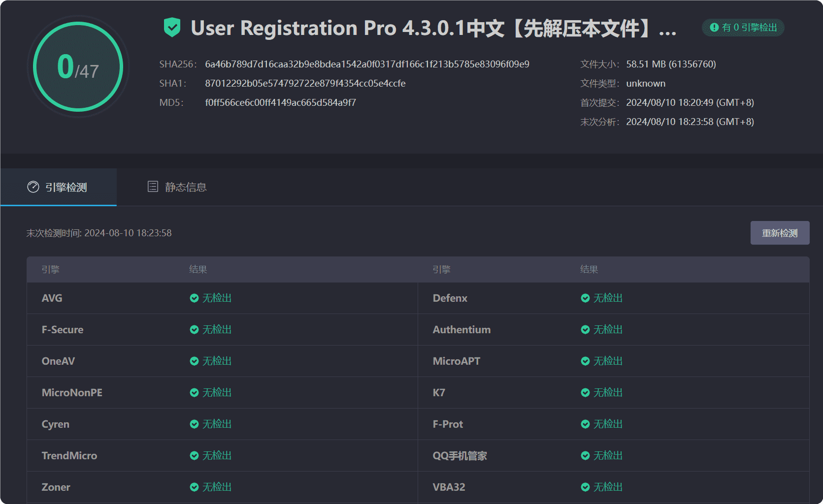The height and width of the screenshot is (504, 823).
Task: Select the SHA1 hash value
Action: 305,84
